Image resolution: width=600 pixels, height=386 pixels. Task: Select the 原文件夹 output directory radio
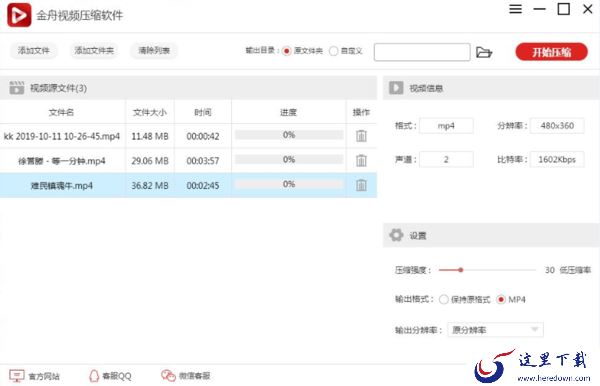[287, 51]
